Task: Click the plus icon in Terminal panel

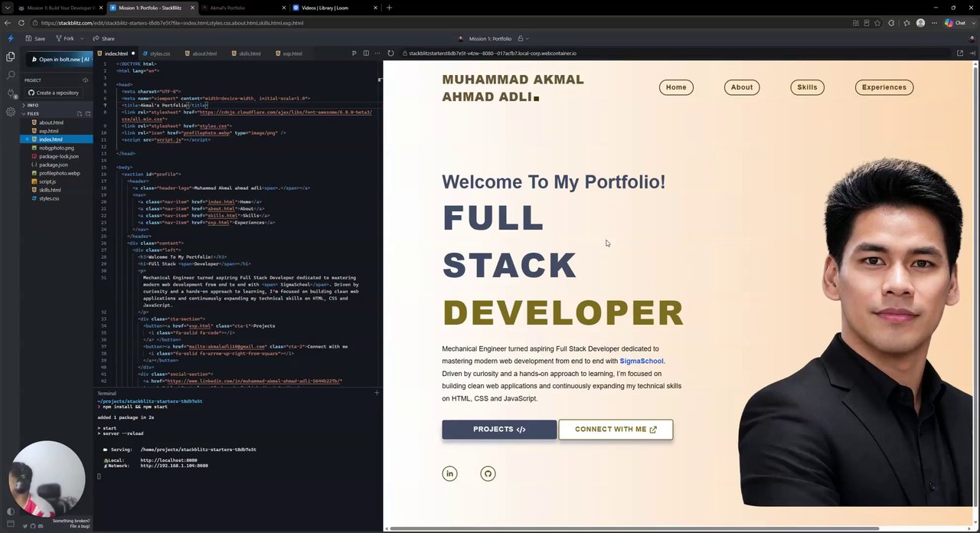Action: pyautogui.click(x=377, y=393)
